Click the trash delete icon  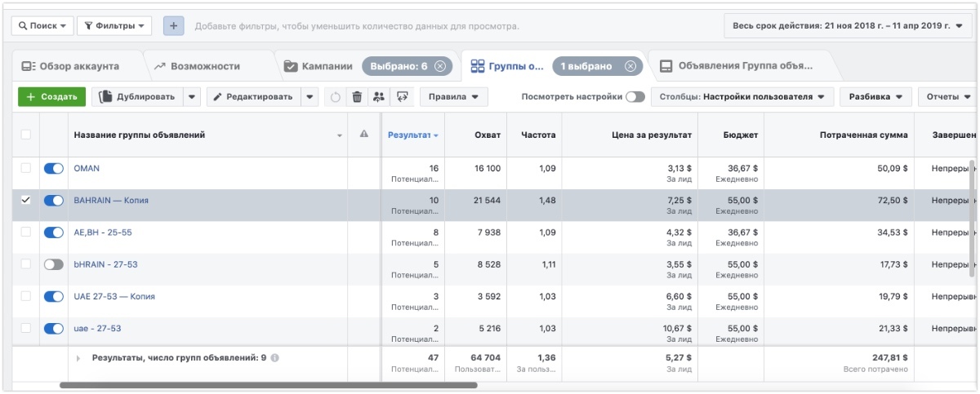point(357,97)
